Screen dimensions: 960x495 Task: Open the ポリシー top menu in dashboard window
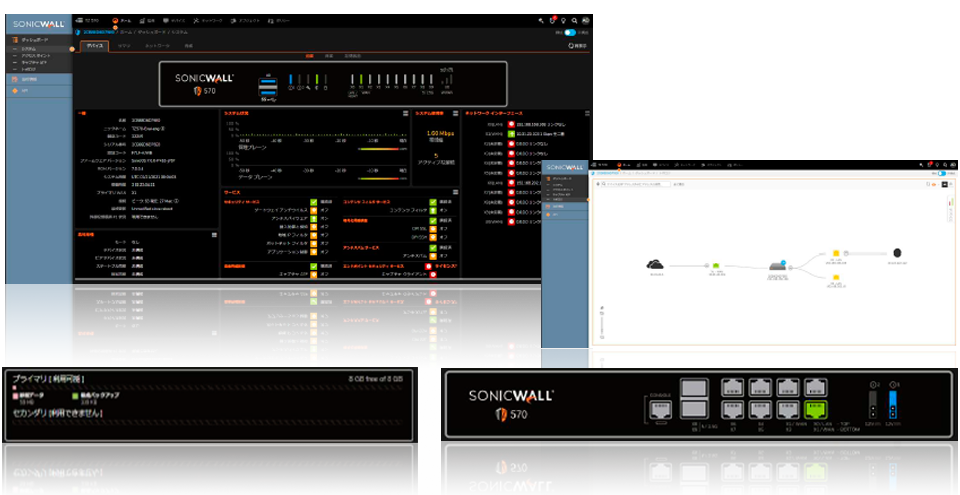279,20
